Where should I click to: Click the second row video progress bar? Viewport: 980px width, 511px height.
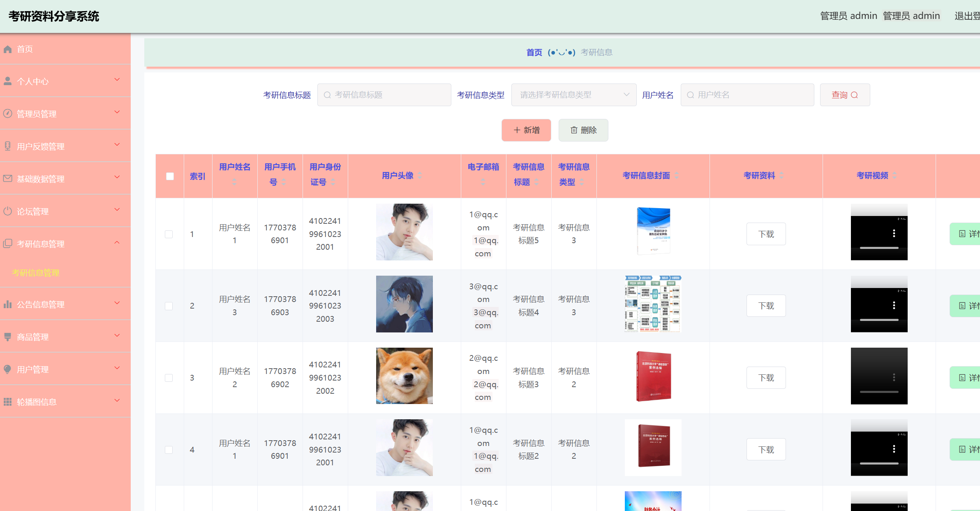click(x=879, y=320)
